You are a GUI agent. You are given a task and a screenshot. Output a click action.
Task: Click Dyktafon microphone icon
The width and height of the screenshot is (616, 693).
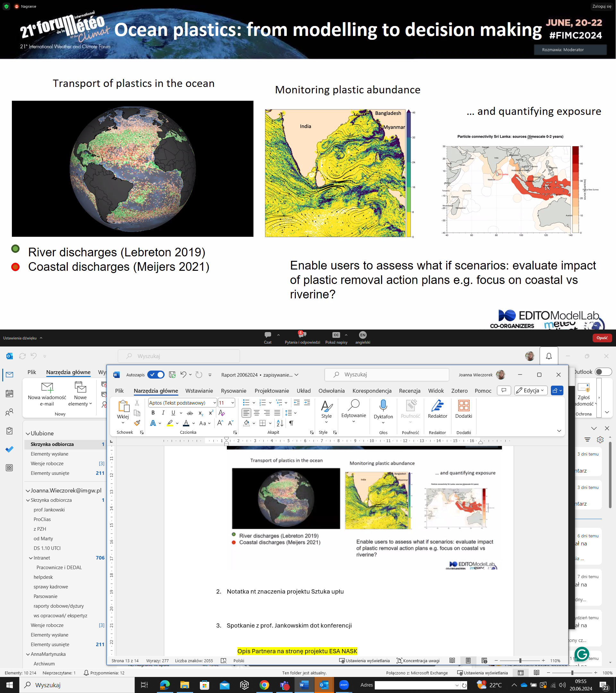[x=383, y=406]
